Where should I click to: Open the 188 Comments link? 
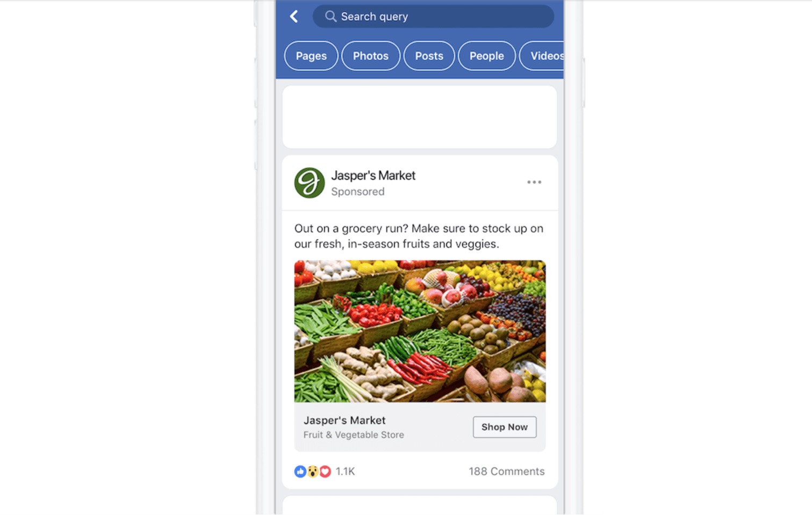(x=506, y=472)
